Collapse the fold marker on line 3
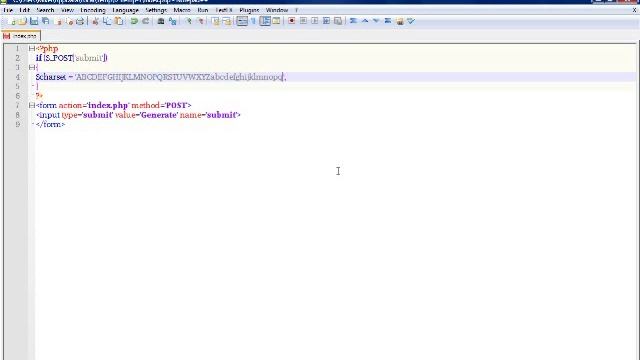Image resolution: width=640 pixels, height=360 pixels. pos(31,67)
